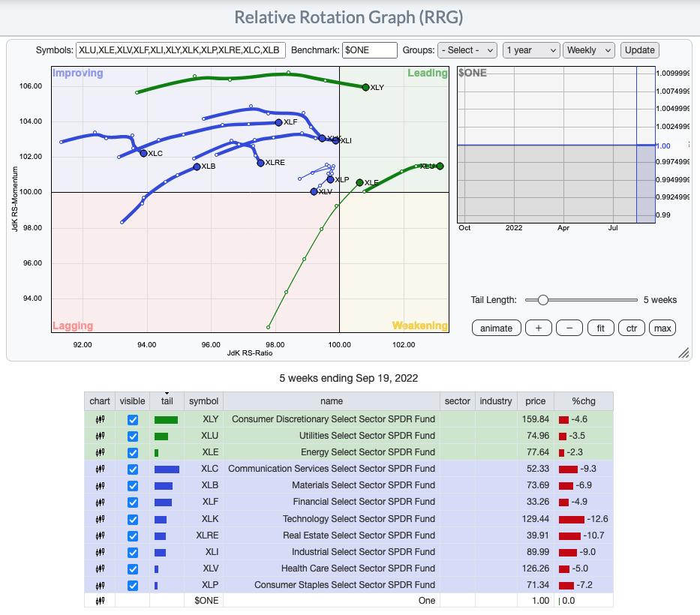
Task: Open chart icon for XLF row
Action: pyautogui.click(x=100, y=502)
